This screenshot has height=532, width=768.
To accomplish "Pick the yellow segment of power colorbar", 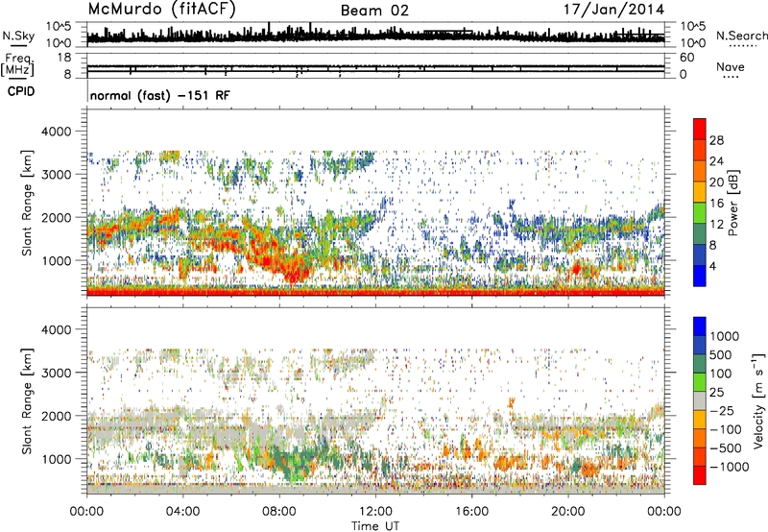I will pos(700,192).
